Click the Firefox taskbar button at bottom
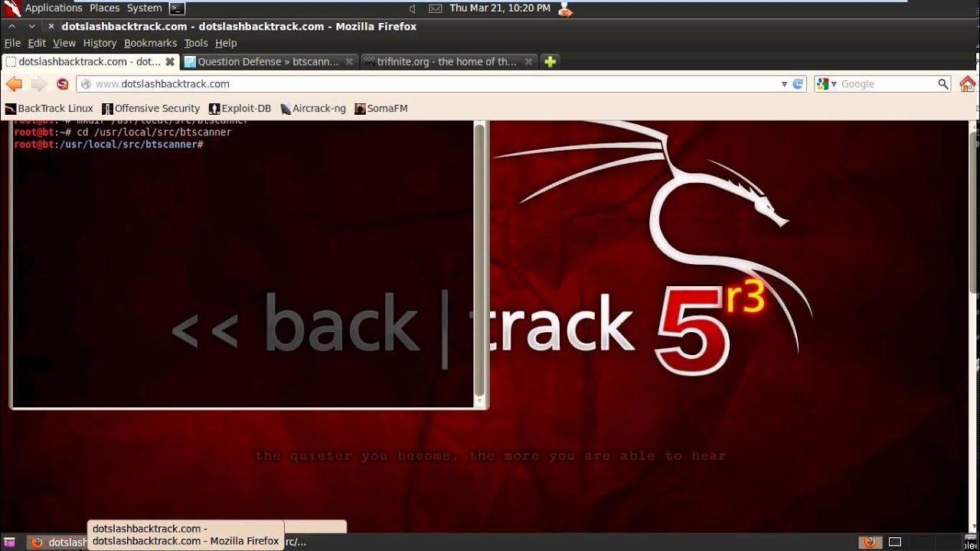 pos(56,543)
